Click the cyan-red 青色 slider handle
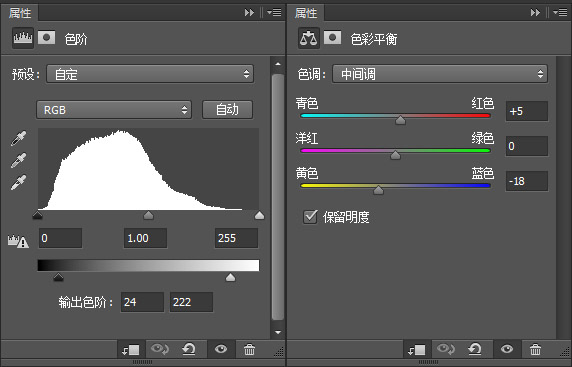This screenshot has width=572, height=367. (x=400, y=120)
